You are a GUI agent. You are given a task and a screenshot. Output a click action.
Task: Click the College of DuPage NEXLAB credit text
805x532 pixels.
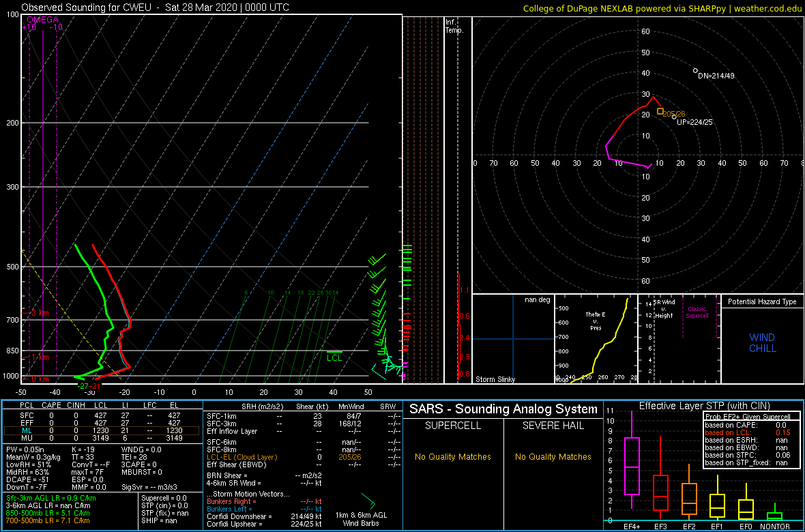click(662, 8)
